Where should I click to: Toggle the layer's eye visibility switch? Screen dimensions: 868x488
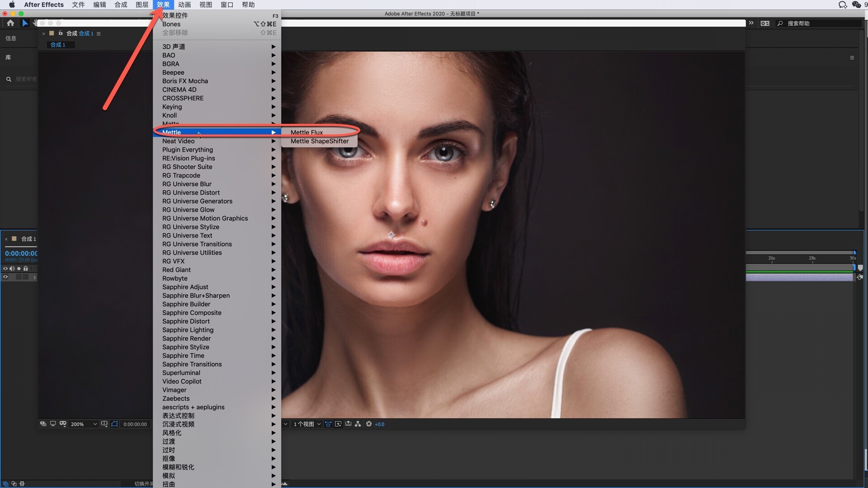tap(5, 277)
